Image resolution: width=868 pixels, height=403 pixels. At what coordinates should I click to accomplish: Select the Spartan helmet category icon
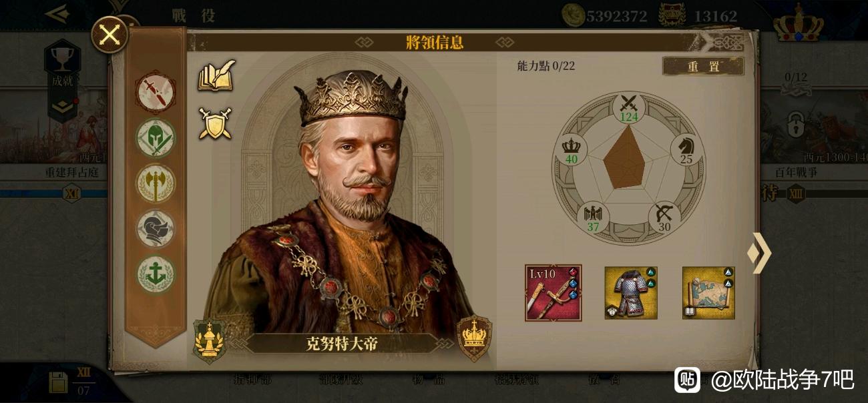click(155, 138)
